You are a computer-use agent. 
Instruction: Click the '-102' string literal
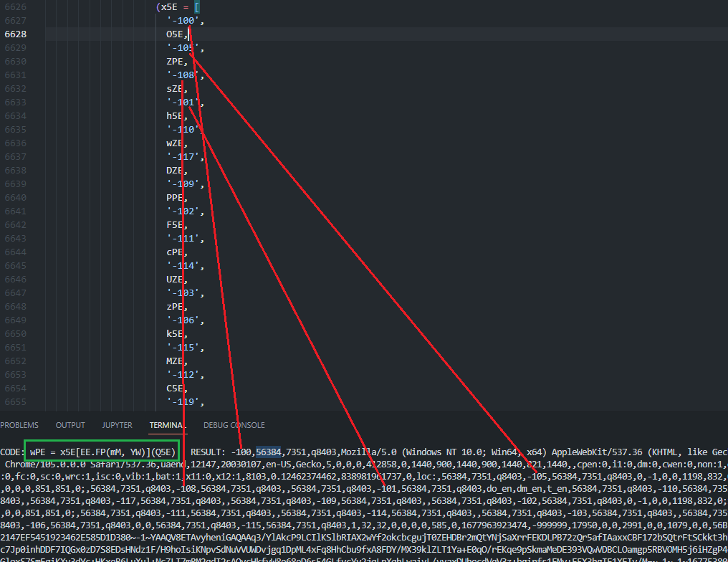[183, 211]
